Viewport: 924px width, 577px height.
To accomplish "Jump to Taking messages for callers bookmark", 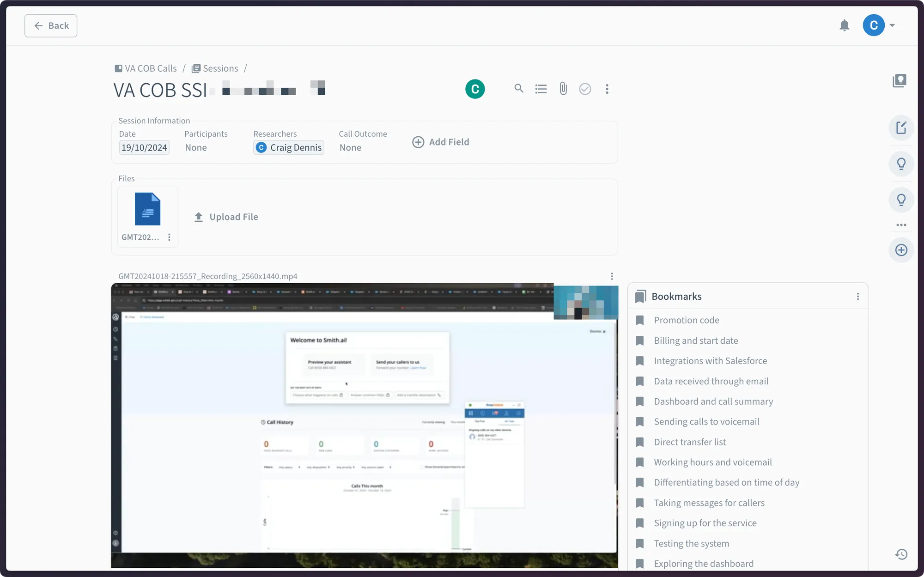I will (x=709, y=503).
